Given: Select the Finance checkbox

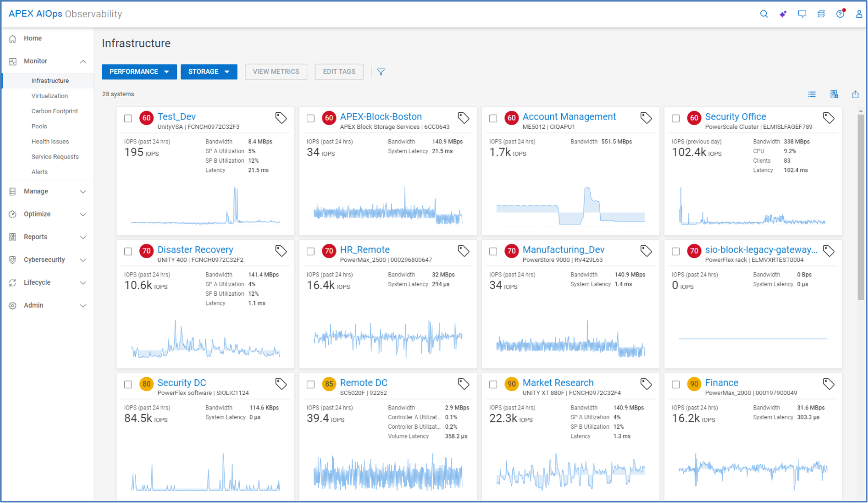Looking at the screenshot, I should pyautogui.click(x=676, y=385).
